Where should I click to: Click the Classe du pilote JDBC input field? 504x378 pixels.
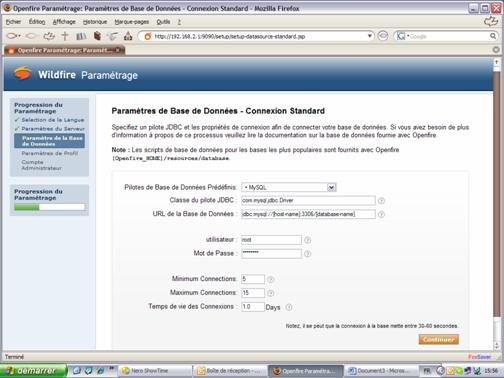308,200
